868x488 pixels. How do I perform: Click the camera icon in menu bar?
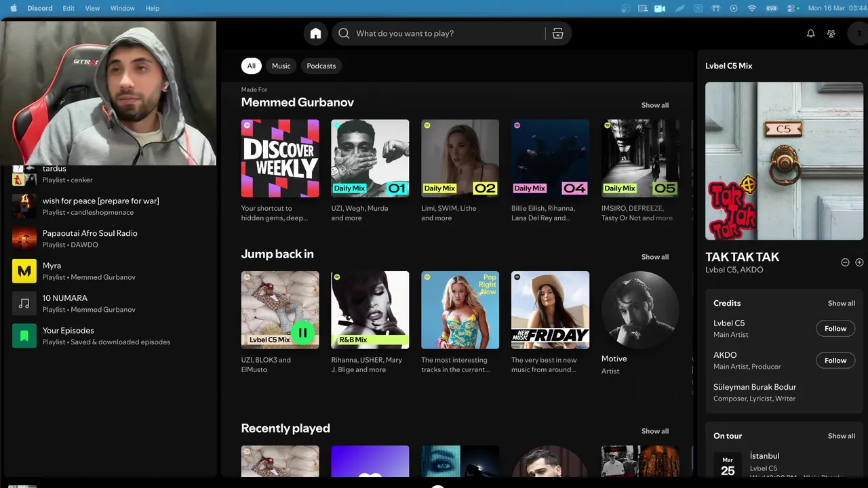coord(660,8)
